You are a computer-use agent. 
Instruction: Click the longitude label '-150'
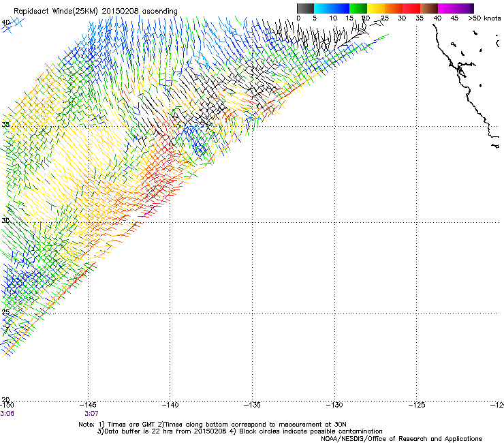click(7, 405)
